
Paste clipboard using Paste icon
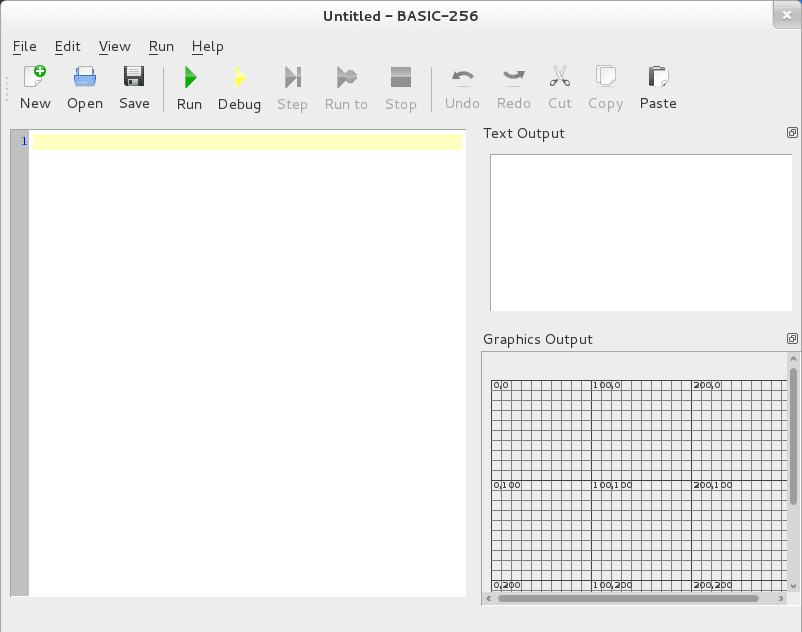[x=658, y=87]
